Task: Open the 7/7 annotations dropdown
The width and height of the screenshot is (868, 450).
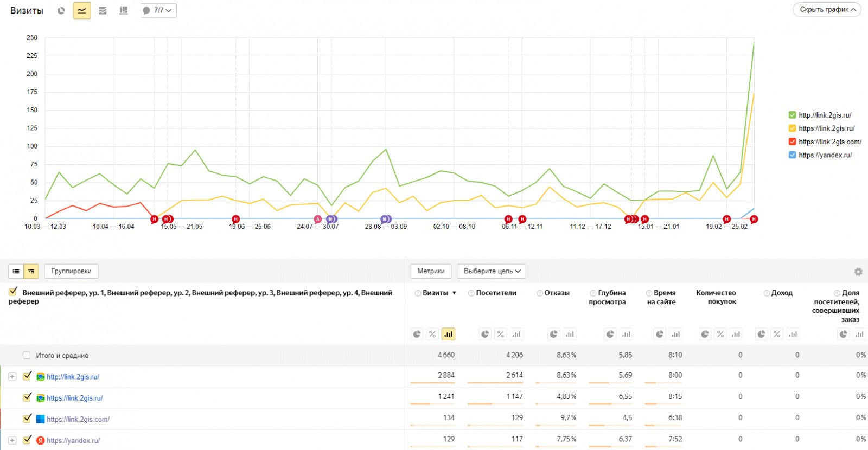Action: 158,10
